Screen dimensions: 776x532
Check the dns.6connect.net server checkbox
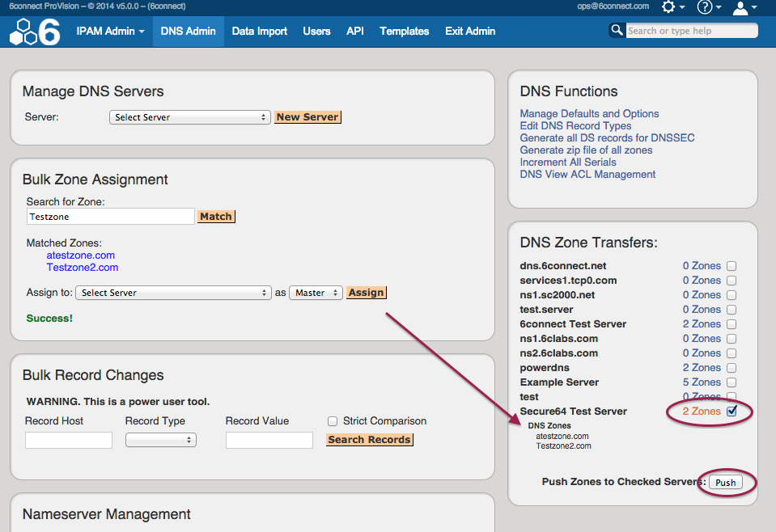tap(731, 266)
